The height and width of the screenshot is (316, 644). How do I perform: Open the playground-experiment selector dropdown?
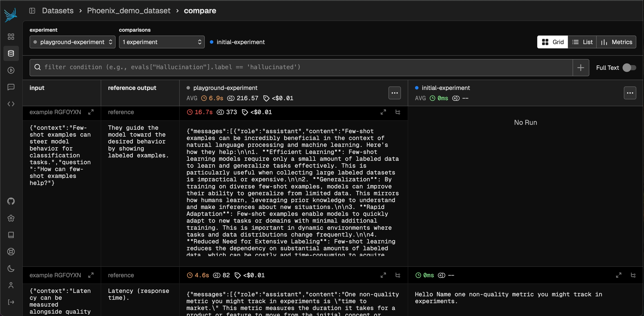[72, 42]
